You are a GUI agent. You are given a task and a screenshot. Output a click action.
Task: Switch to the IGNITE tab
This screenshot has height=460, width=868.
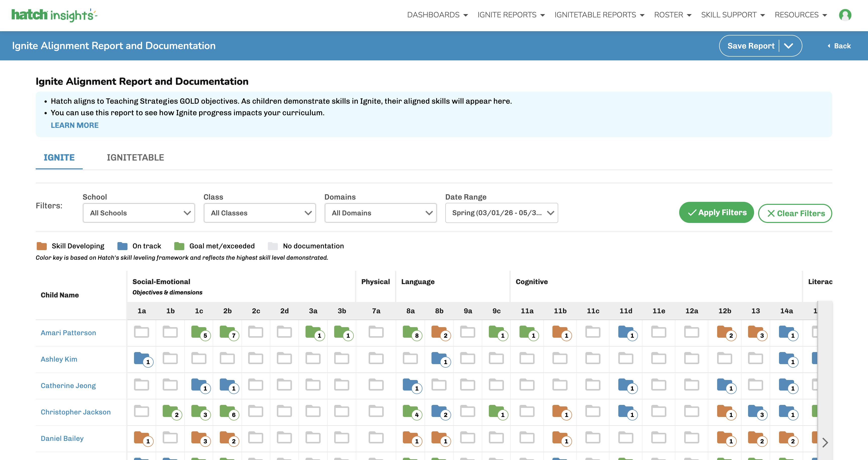click(x=59, y=158)
